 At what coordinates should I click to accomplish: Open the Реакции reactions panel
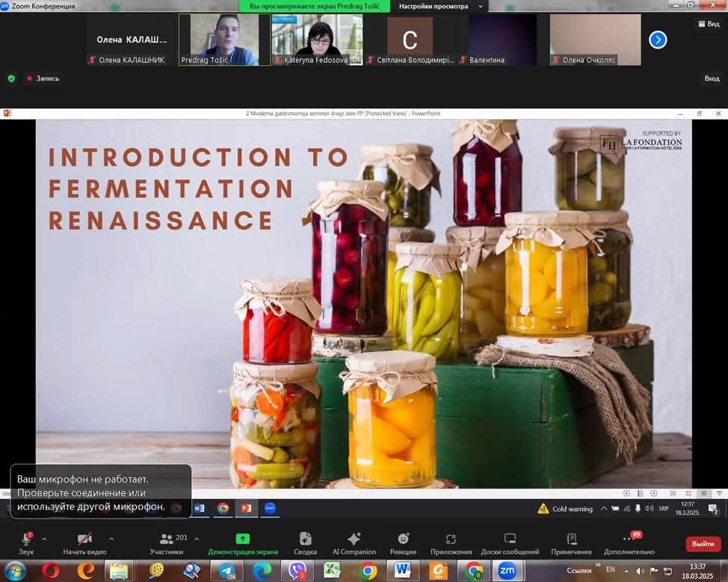tap(403, 542)
